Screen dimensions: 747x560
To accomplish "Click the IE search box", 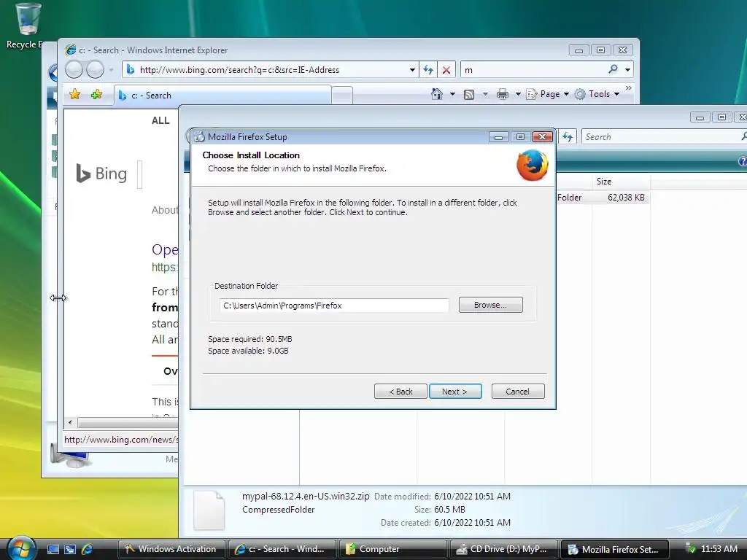I will tap(533, 70).
